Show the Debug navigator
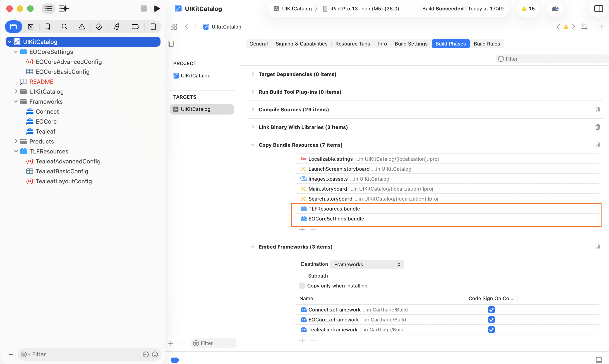 [x=118, y=27]
